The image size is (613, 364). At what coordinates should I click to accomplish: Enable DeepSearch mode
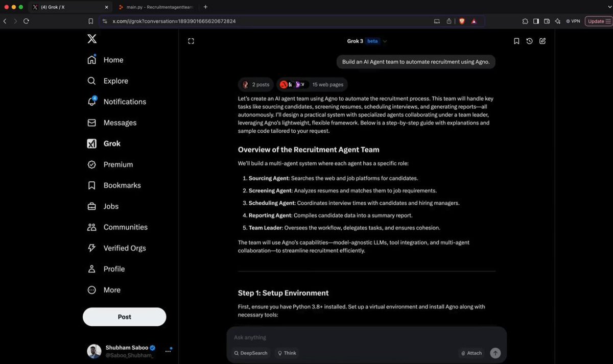click(251, 353)
